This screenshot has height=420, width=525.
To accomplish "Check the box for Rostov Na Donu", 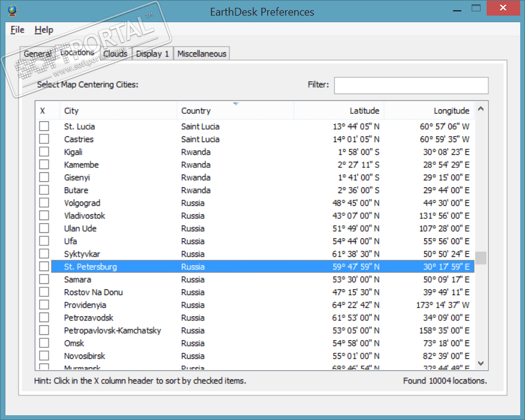I will click(x=44, y=292).
